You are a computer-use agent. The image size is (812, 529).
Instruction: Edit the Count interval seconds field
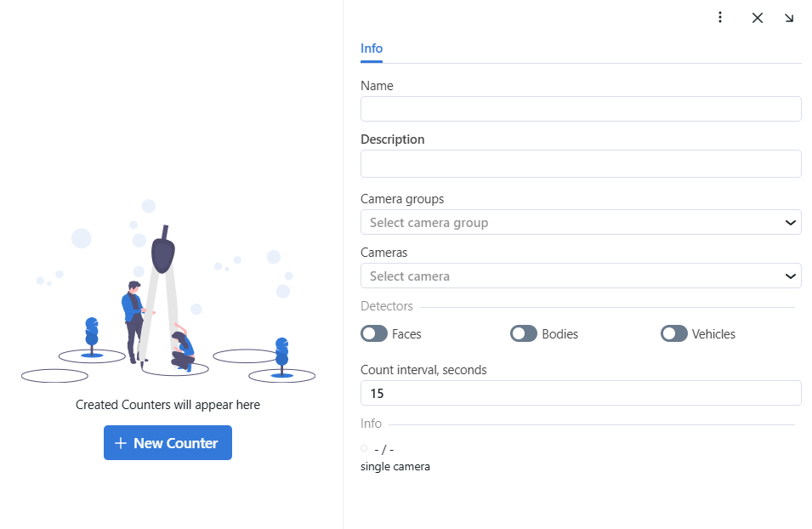pyautogui.click(x=581, y=393)
